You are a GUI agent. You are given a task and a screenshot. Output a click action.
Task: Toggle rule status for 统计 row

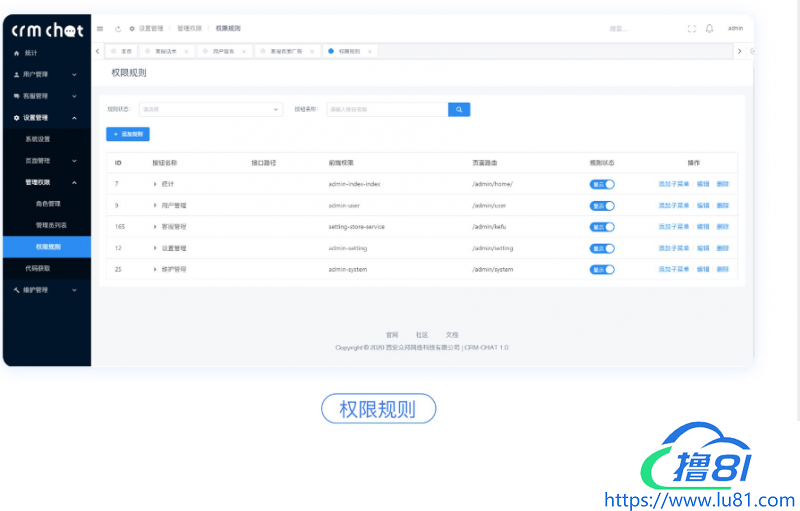[x=602, y=184]
